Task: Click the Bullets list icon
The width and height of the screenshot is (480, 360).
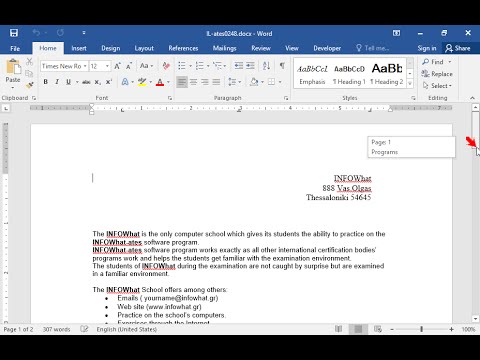Action: click(x=182, y=66)
